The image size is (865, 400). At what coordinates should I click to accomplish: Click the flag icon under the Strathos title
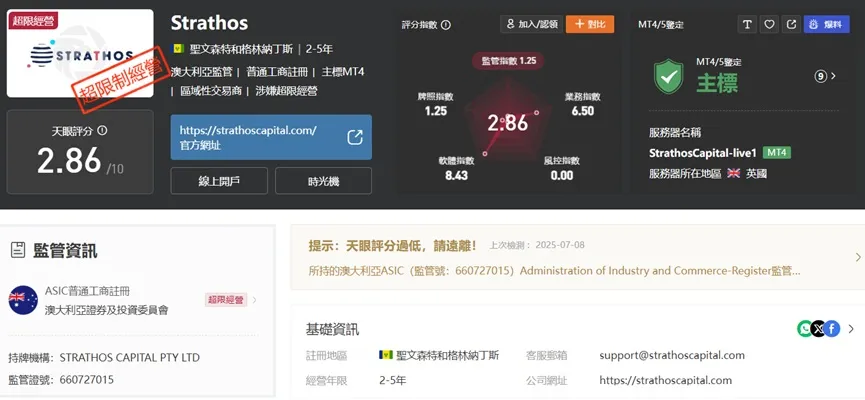point(178,49)
